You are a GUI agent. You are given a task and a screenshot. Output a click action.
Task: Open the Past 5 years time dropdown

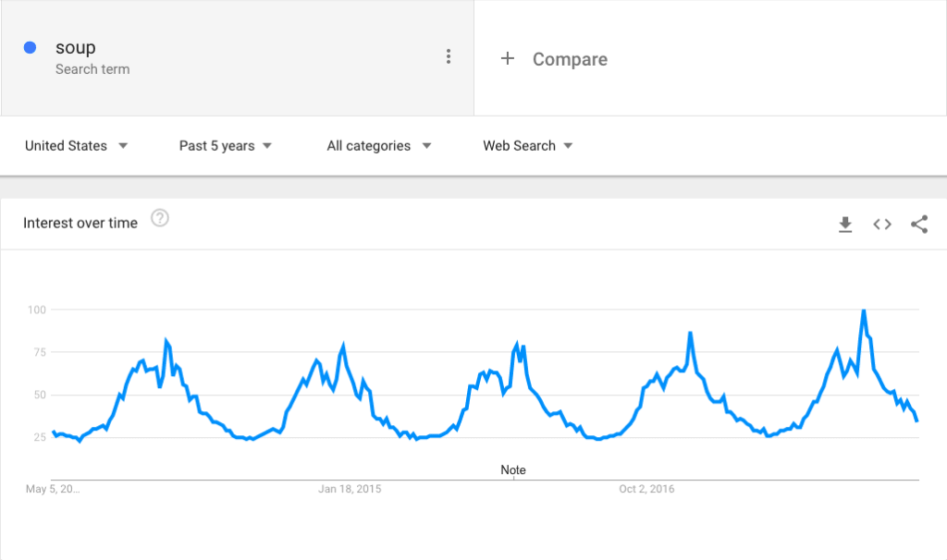[x=226, y=146]
